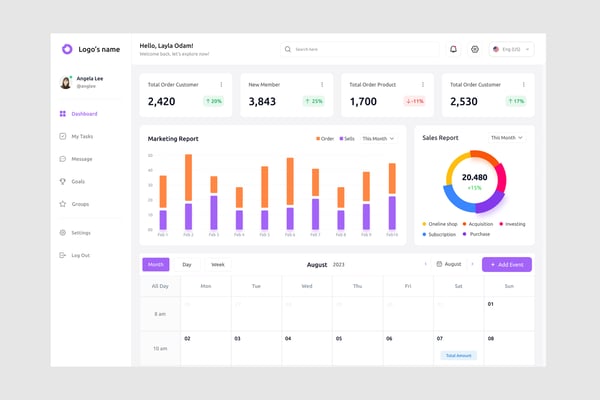The image size is (600, 400).
Task: Open Marketing Report This Month dropdown
Action: click(378, 139)
